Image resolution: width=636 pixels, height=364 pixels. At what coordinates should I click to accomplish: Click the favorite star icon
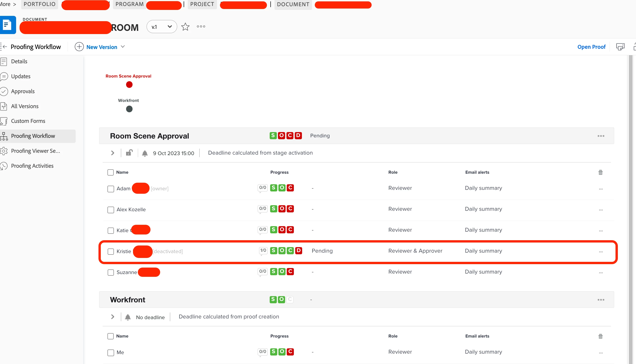click(185, 26)
